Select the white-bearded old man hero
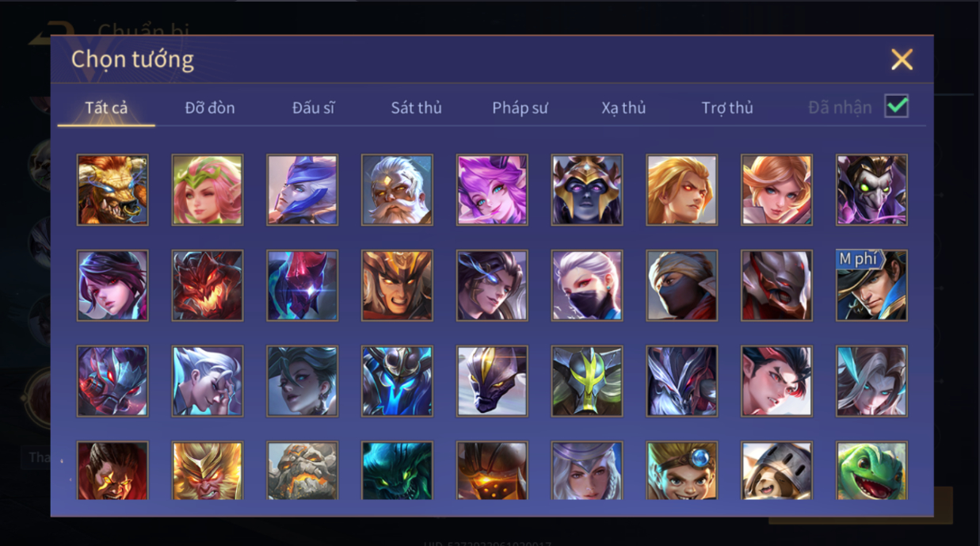Viewport: 980px width, 546px height. pos(397,190)
